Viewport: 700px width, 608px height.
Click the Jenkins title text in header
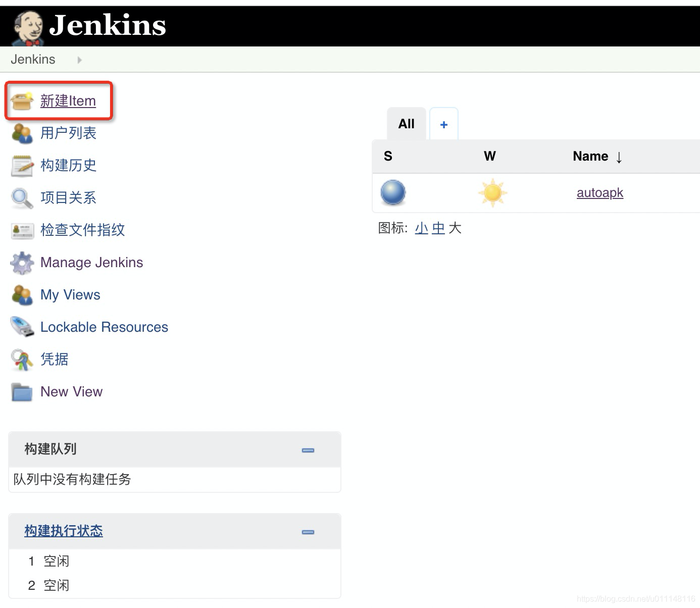point(108,25)
